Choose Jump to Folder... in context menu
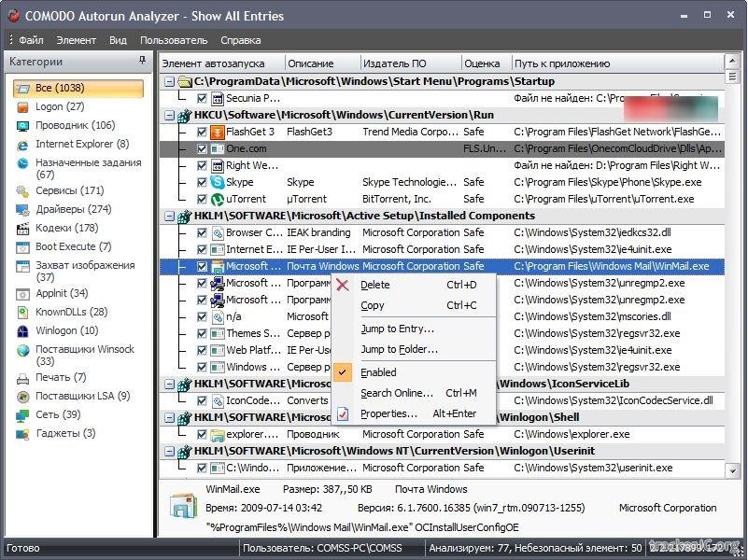Viewport: 748px width, 560px height. tap(399, 349)
